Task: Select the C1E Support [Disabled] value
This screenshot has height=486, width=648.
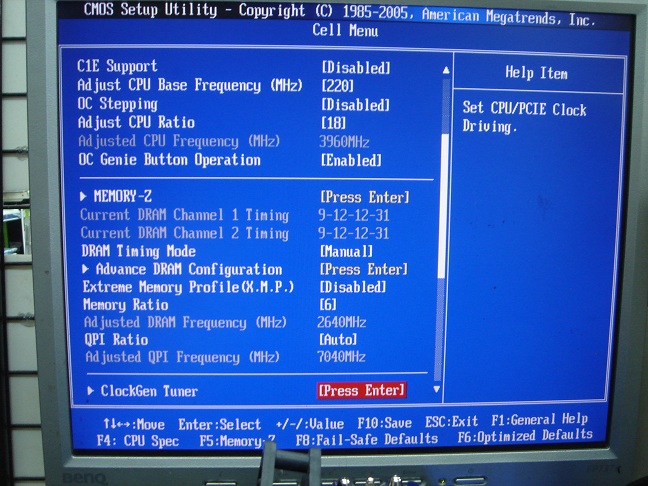Action: click(x=356, y=68)
